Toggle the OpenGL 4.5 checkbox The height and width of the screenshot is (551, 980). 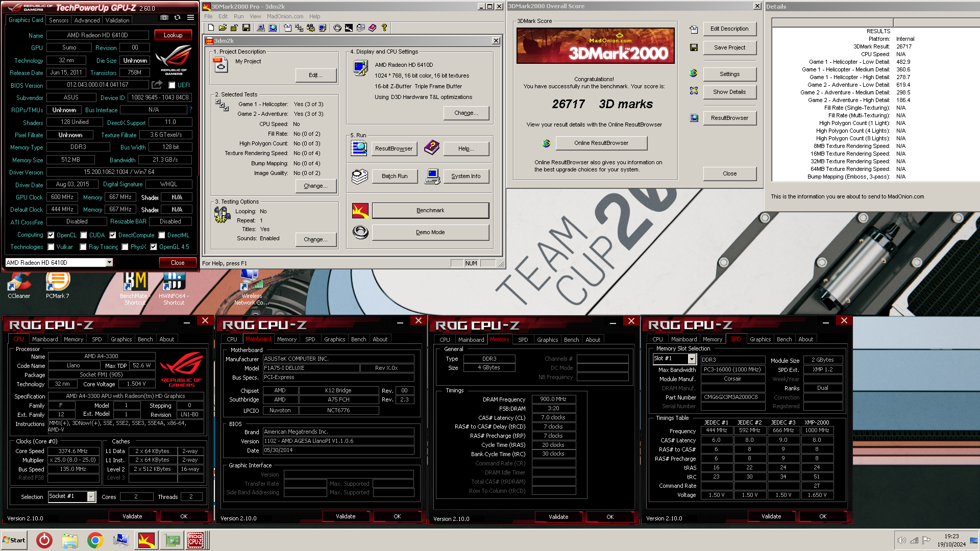pos(154,247)
